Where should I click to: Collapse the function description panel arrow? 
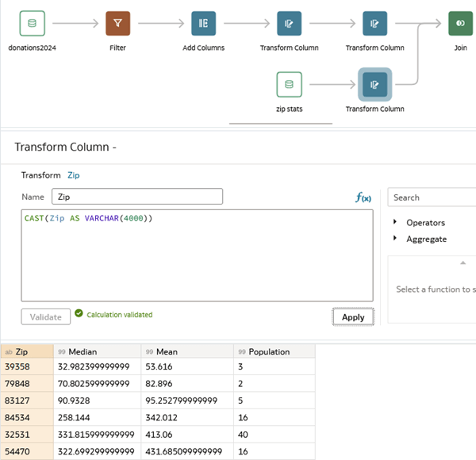463,263
